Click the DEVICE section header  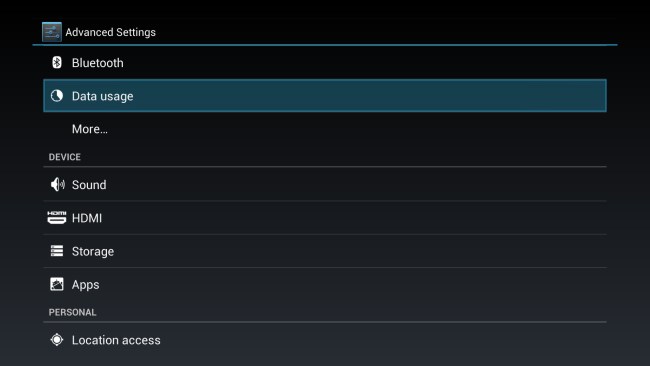[65, 157]
